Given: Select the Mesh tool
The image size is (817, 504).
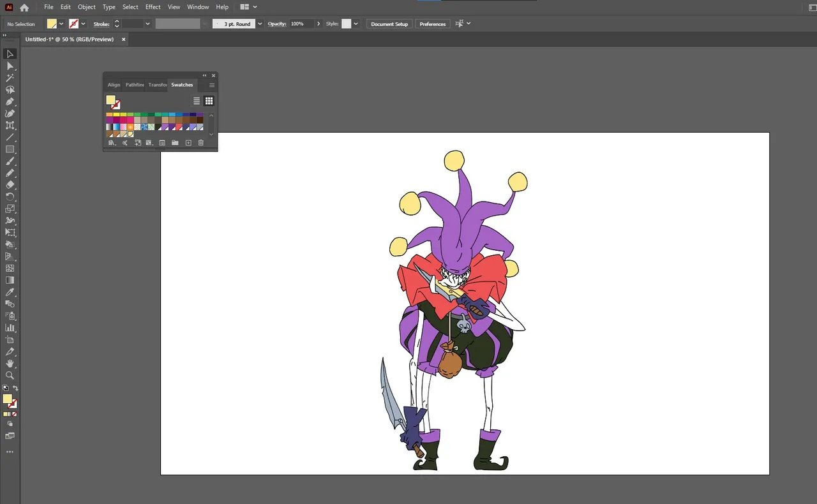Looking at the screenshot, I should pyautogui.click(x=10, y=268).
